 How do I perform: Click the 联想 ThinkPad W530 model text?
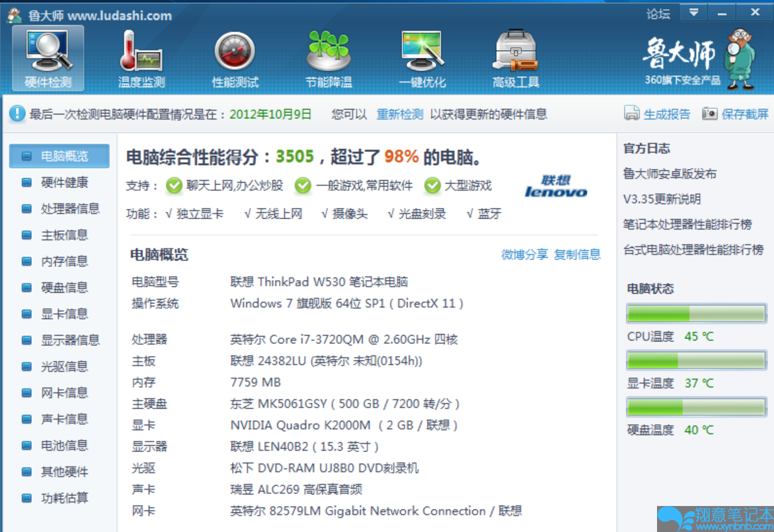point(319,282)
